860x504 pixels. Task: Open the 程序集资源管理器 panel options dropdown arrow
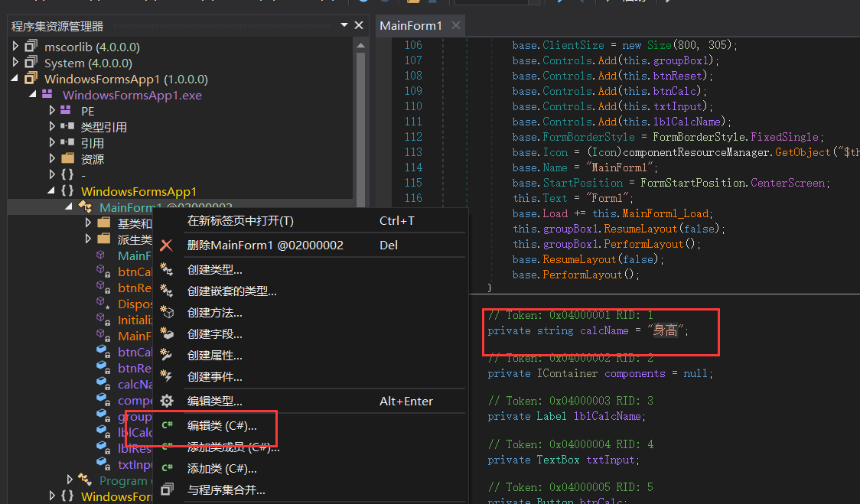coord(343,26)
